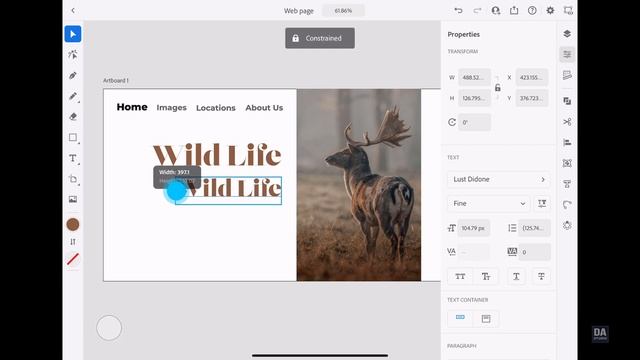
Task: Edit the rotation angle field
Action: [x=474, y=122]
